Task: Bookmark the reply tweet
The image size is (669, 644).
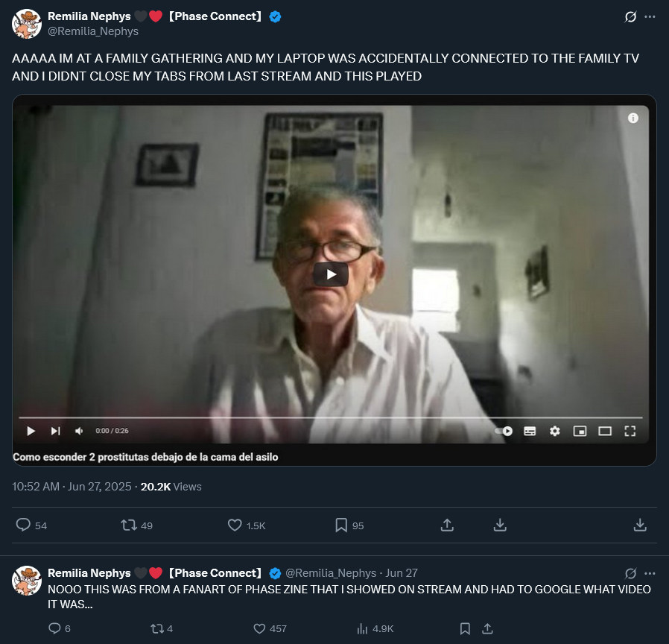Action: click(465, 628)
